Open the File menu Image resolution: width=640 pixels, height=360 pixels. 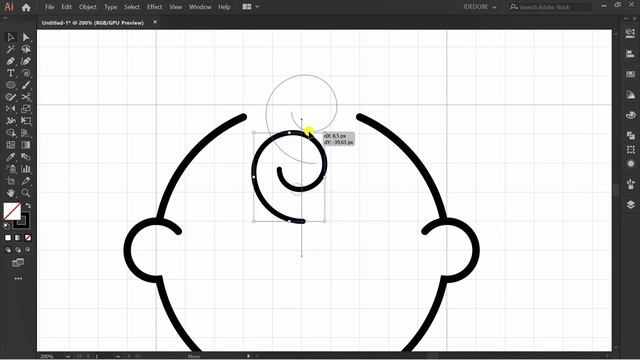click(49, 7)
